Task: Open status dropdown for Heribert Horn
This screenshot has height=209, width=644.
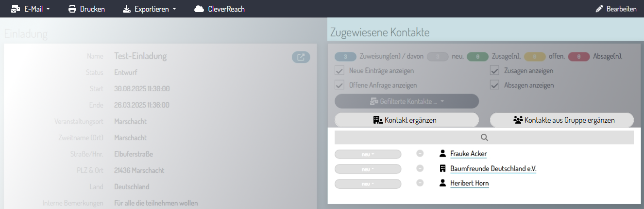Action: pos(368,184)
